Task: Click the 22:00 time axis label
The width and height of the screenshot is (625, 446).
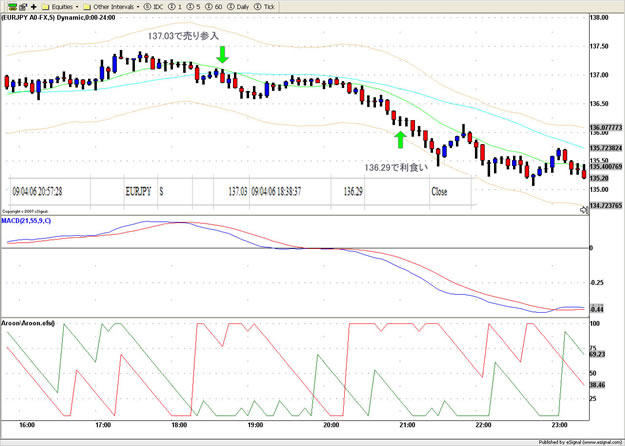Action: point(483,425)
